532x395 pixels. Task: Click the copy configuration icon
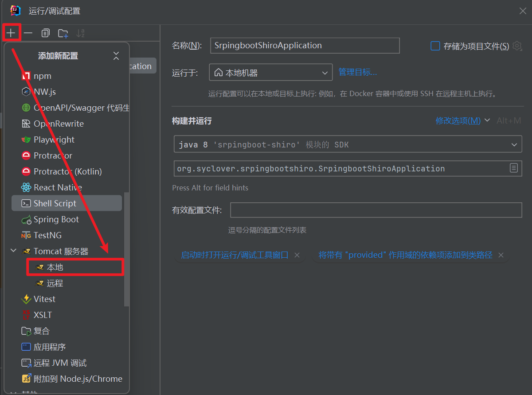[46, 33]
